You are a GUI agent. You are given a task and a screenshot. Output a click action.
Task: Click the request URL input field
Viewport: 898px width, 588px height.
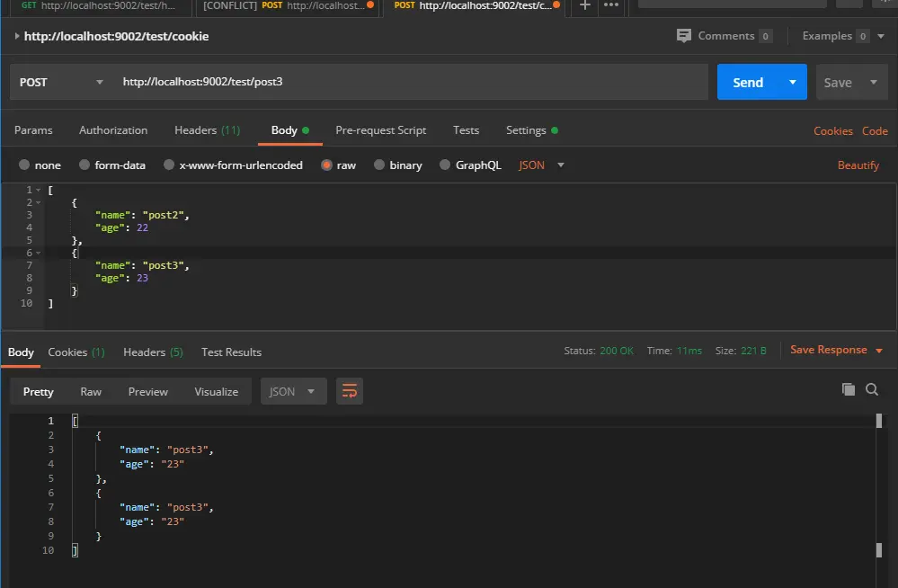(x=411, y=82)
